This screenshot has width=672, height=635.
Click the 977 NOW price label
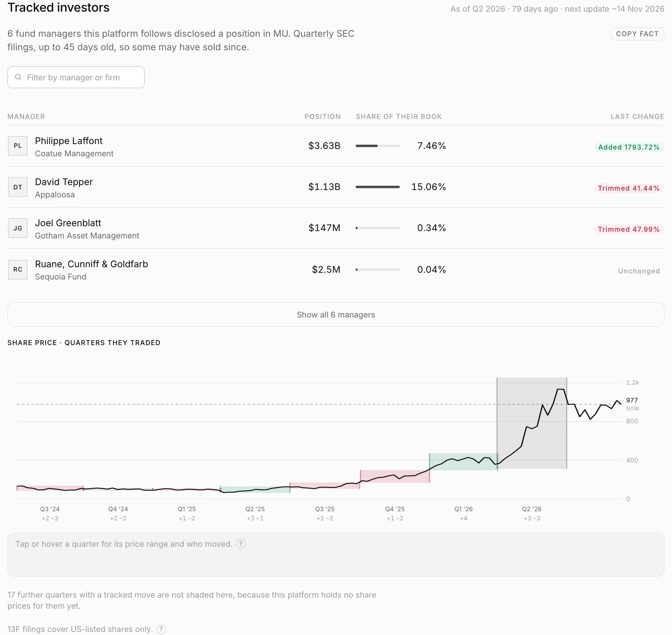click(632, 404)
